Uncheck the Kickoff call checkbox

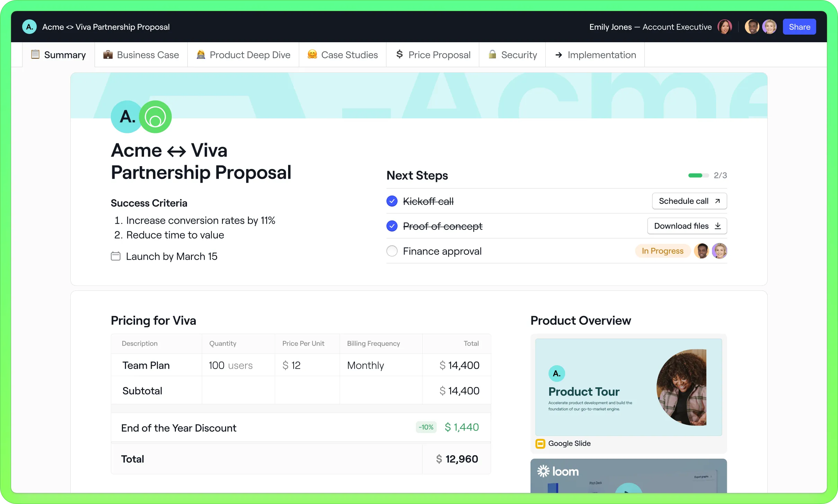coord(392,201)
